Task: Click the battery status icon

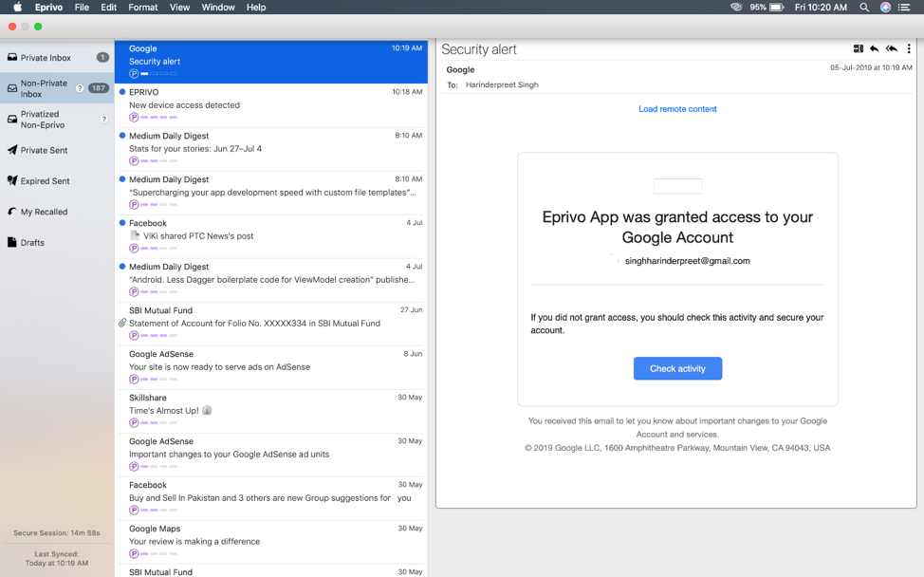Action: 777,7
